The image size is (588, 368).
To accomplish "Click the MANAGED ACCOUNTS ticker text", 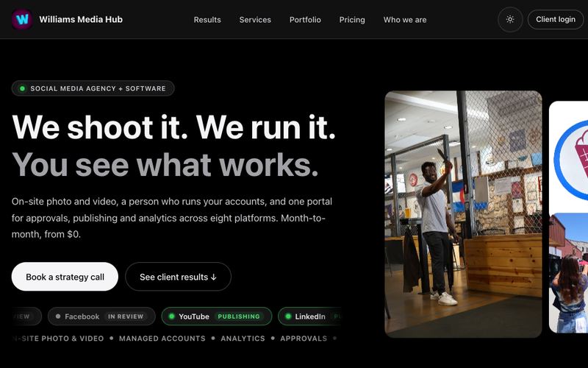I will (162, 339).
